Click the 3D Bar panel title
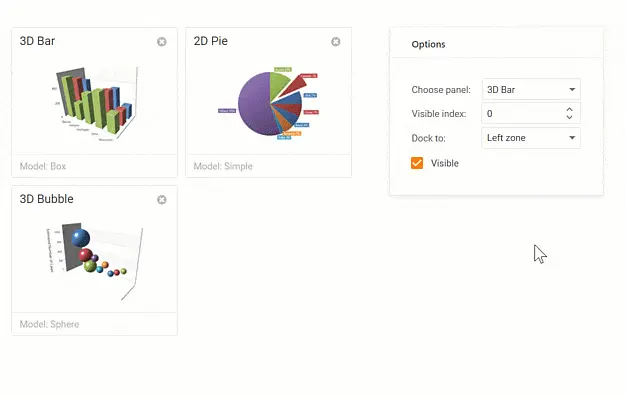This screenshot has width=626, height=396. 37,41
